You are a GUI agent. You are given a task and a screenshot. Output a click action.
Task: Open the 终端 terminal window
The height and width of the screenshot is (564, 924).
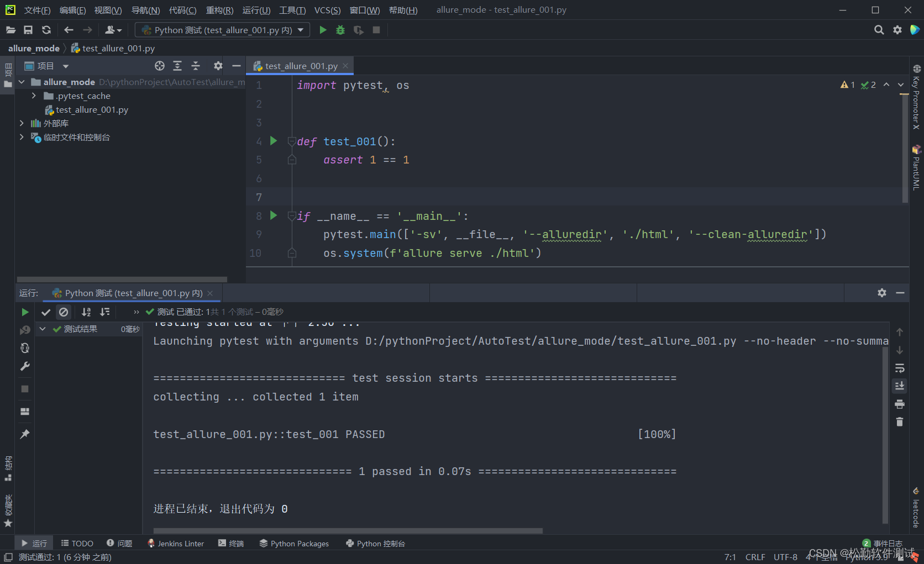(x=231, y=544)
